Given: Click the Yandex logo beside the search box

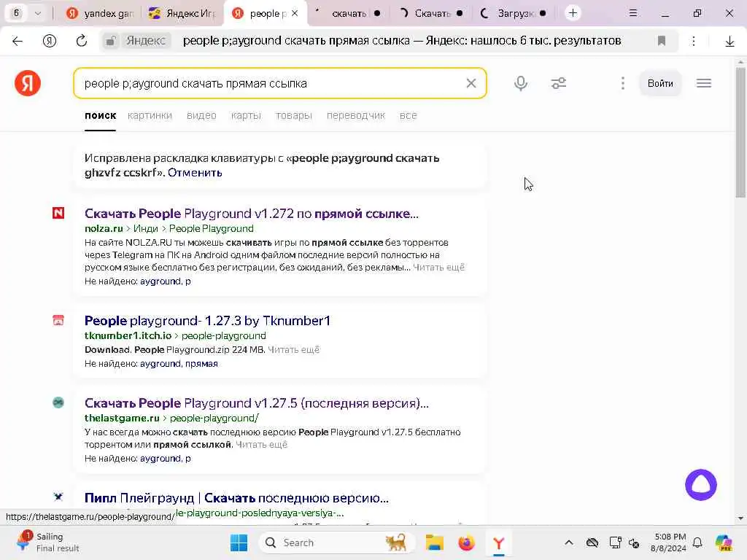Looking at the screenshot, I should click(28, 83).
